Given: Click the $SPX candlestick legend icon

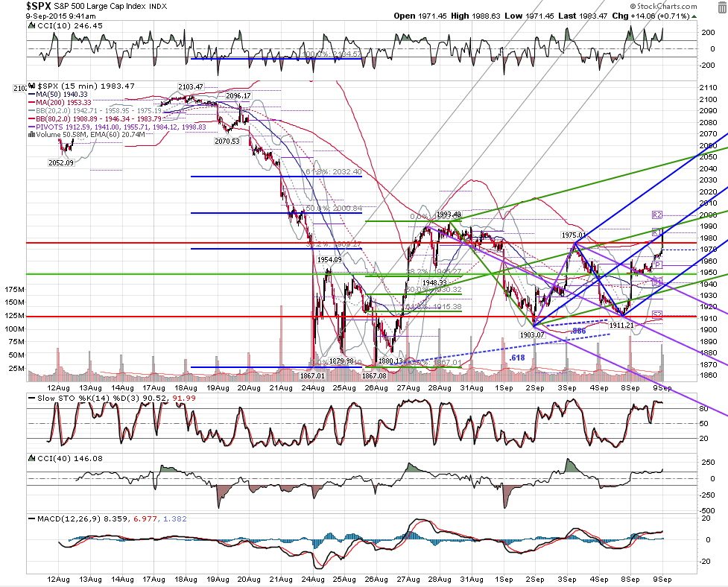Looking at the screenshot, I should coord(32,86).
